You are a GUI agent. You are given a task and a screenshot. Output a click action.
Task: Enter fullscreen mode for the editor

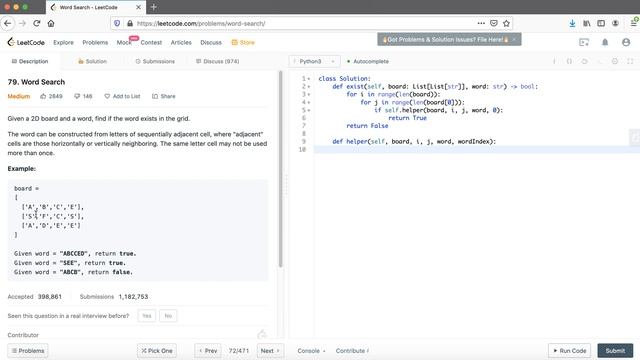click(x=630, y=61)
